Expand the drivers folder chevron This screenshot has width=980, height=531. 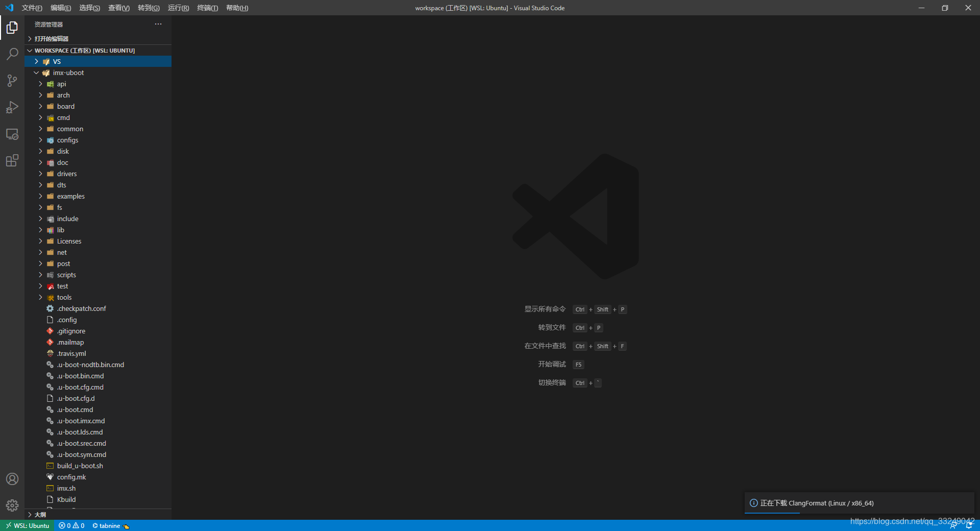click(40, 174)
